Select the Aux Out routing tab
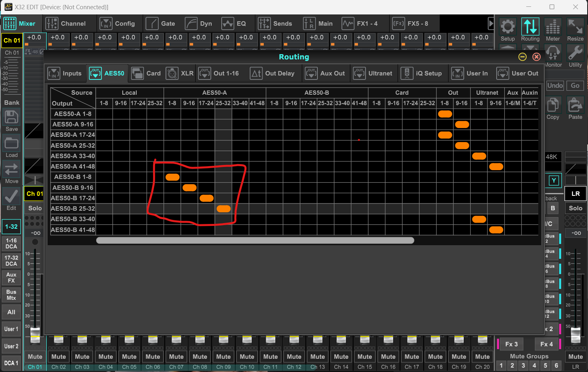This screenshot has width=588, height=372. click(325, 73)
